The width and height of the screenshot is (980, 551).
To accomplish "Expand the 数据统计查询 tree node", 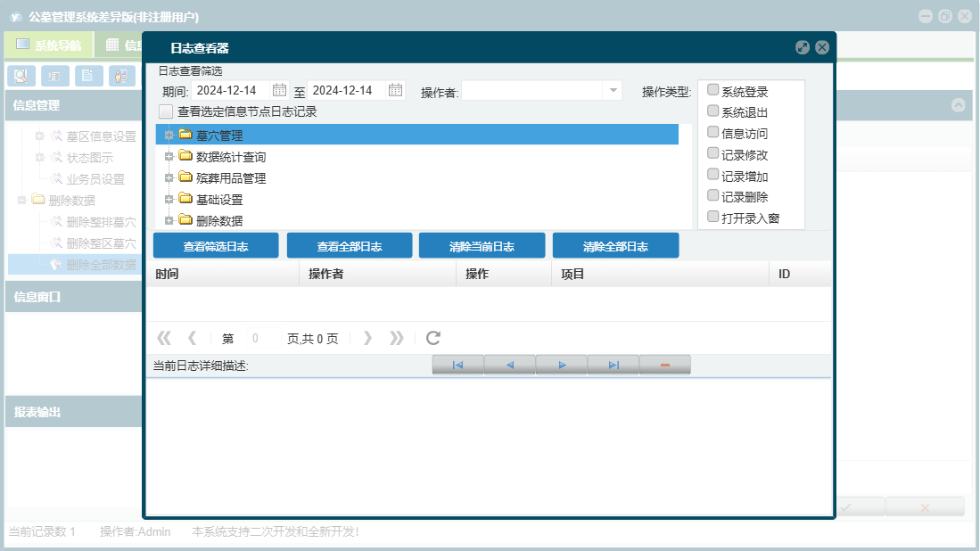I will coord(169,156).
